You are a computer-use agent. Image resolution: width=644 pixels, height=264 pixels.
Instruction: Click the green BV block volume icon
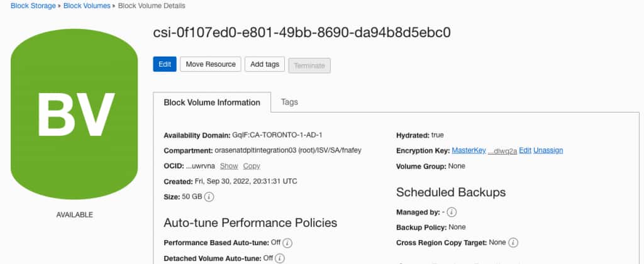tap(74, 114)
